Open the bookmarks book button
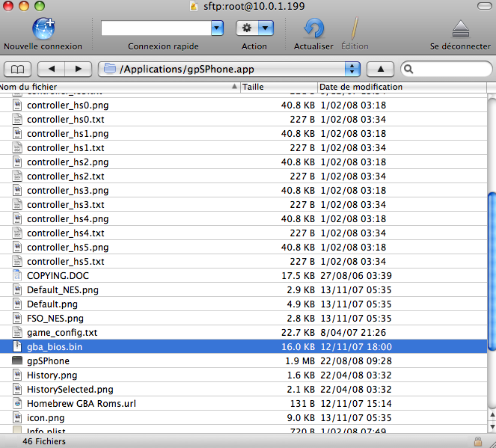This screenshot has width=496, height=448. (17, 69)
